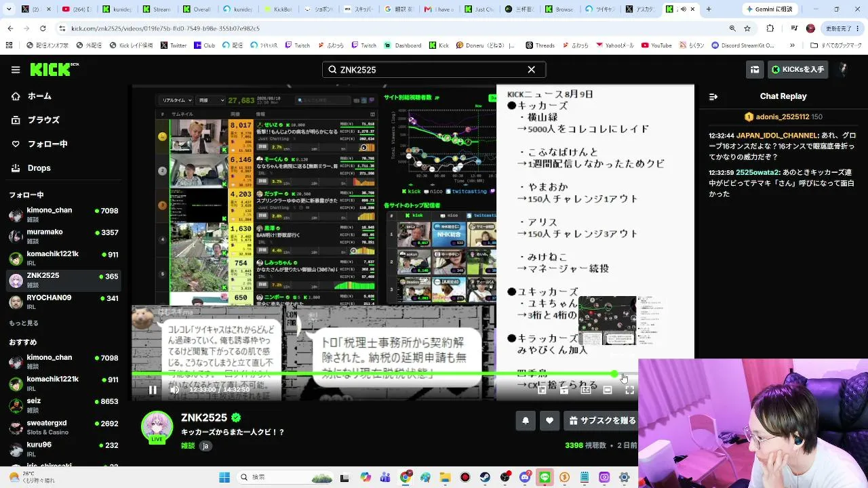Open the 雑談 category link
Screen dimensions: 868x488
(188, 445)
